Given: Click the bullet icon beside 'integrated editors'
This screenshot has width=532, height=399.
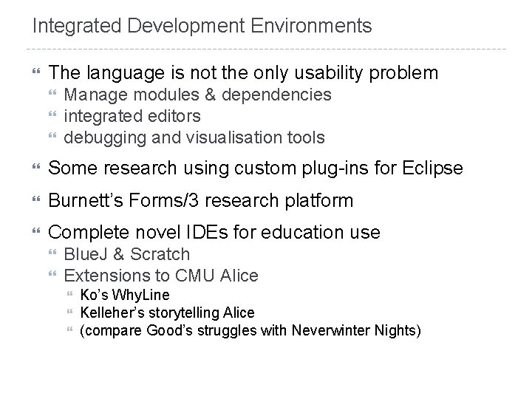Looking at the screenshot, I should (x=52, y=114).
